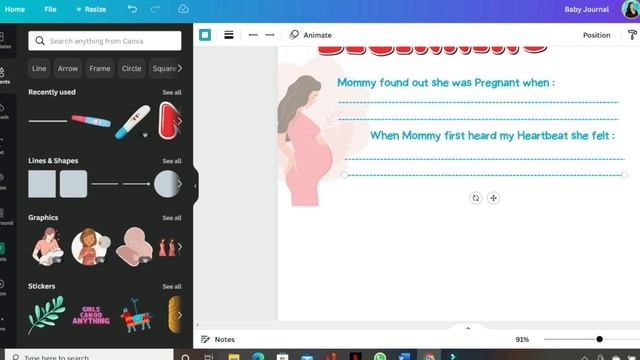Screen dimensions: 640x360
Task: Undo the last action
Action: 132,9
